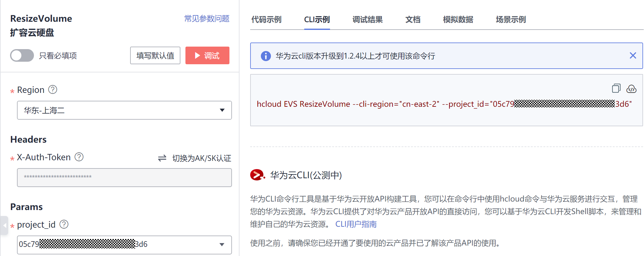The height and width of the screenshot is (256, 644).
Task: Open the CLI用户指南 link
Action: point(356,224)
